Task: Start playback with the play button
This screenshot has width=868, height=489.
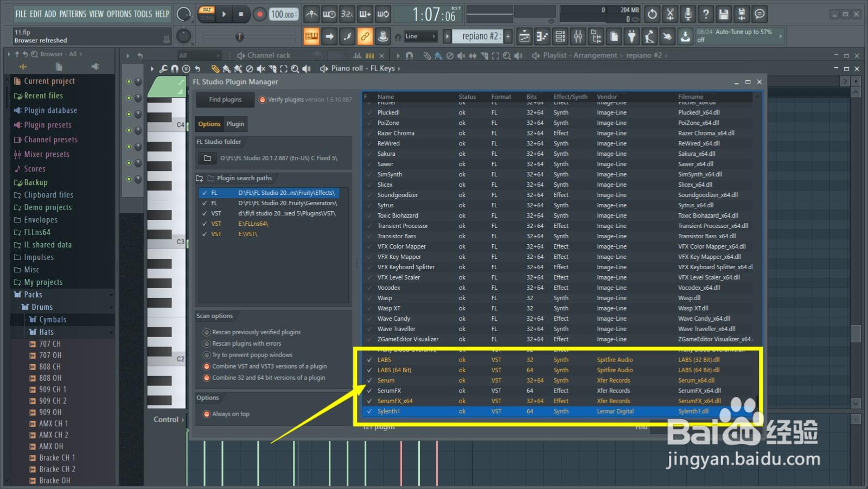Action: click(x=224, y=14)
